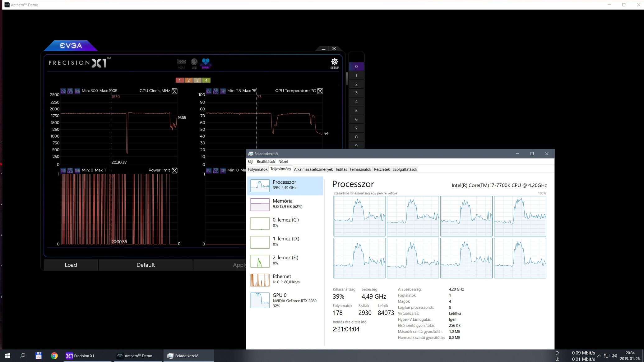Close the GPU Clock graph panel
644x362 pixels.
click(174, 91)
